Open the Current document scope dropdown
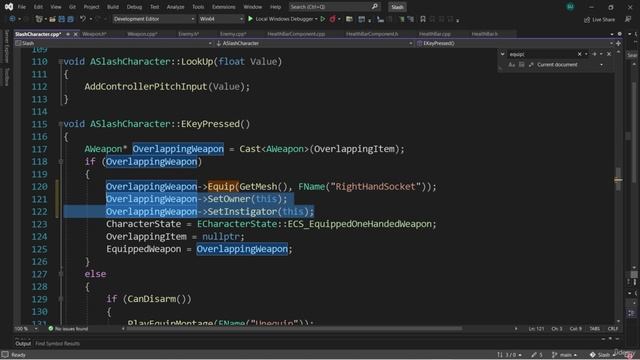Image resolution: width=640 pixels, height=360 pixels. 570,64
